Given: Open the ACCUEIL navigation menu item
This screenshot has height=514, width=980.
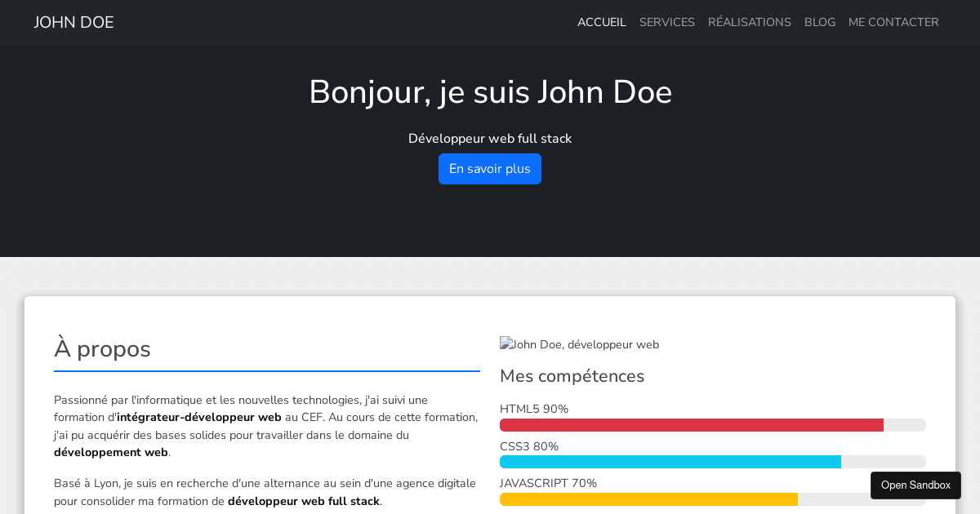Looking at the screenshot, I should [602, 22].
